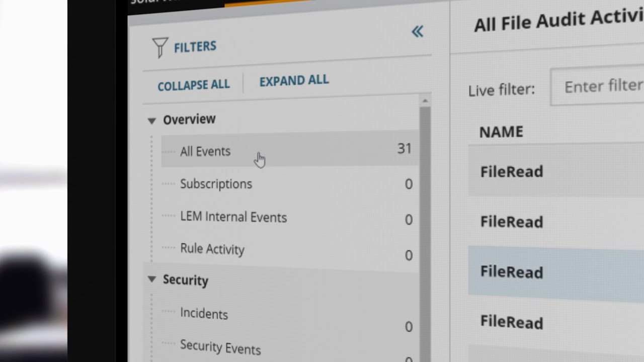The height and width of the screenshot is (362, 644).
Task: Click COLLAPSE ALL link
Action: tap(194, 85)
